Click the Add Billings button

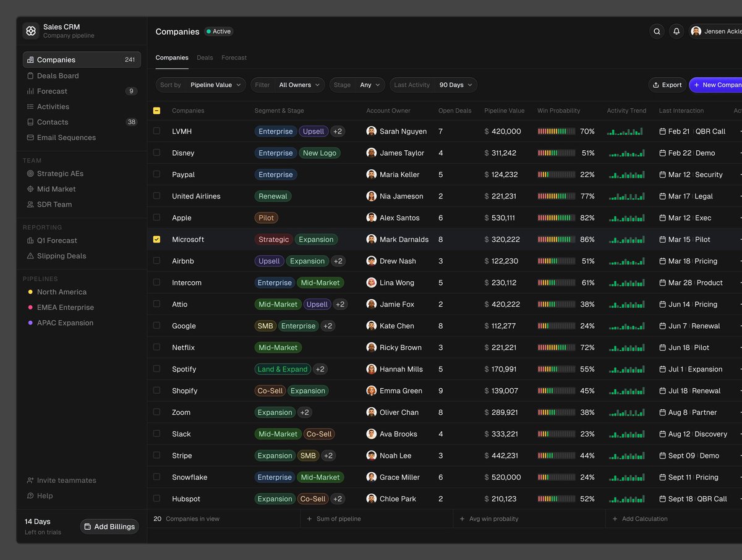click(x=109, y=527)
